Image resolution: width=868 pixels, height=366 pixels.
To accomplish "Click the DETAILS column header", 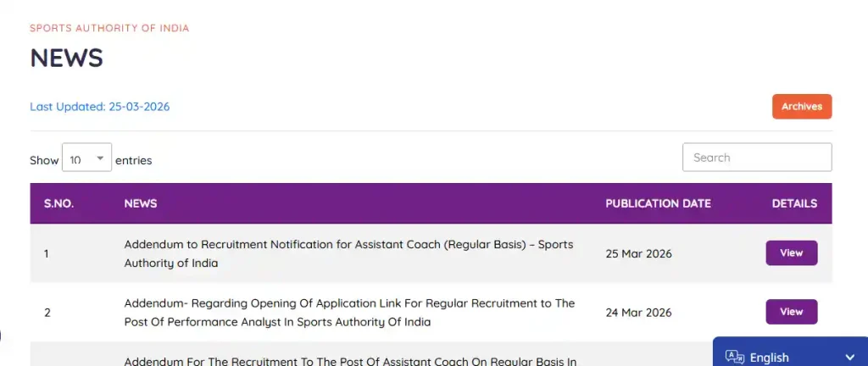I will pyautogui.click(x=794, y=203).
